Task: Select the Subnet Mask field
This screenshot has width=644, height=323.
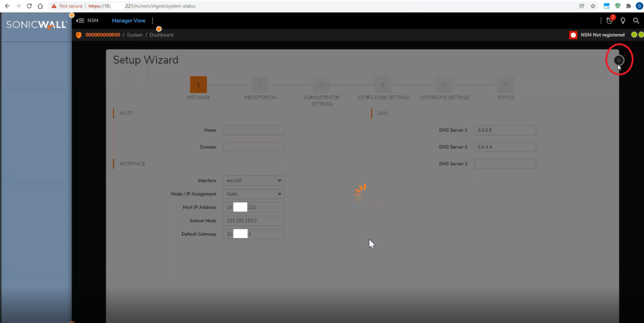Action: [x=254, y=220]
